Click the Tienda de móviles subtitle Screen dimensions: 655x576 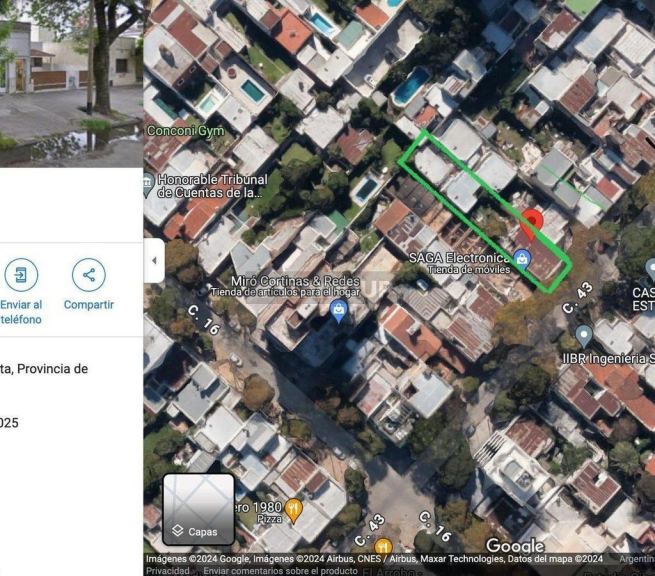tap(469, 269)
